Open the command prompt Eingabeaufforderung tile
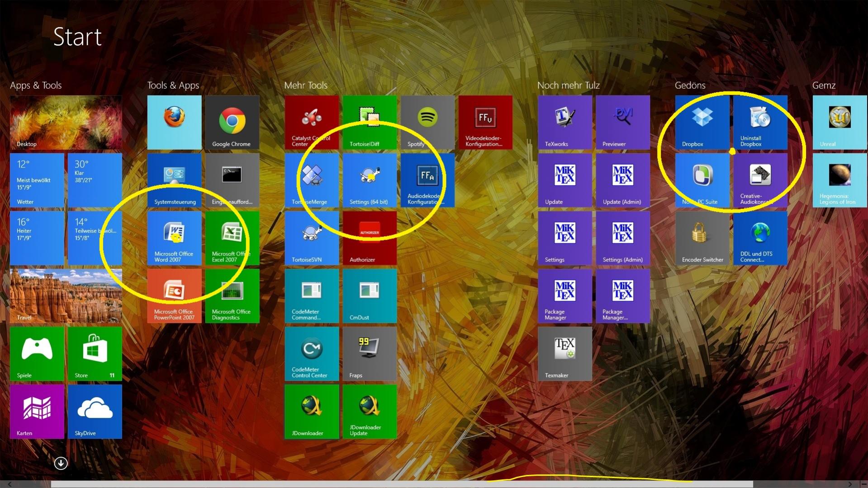The width and height of the screenshot is (868, 488). click(x=232, y=180)
